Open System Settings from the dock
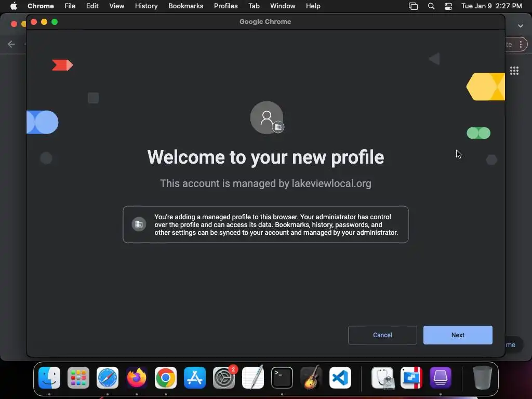Viewport: 532px width, 399px height. click(x=224, y=378)
